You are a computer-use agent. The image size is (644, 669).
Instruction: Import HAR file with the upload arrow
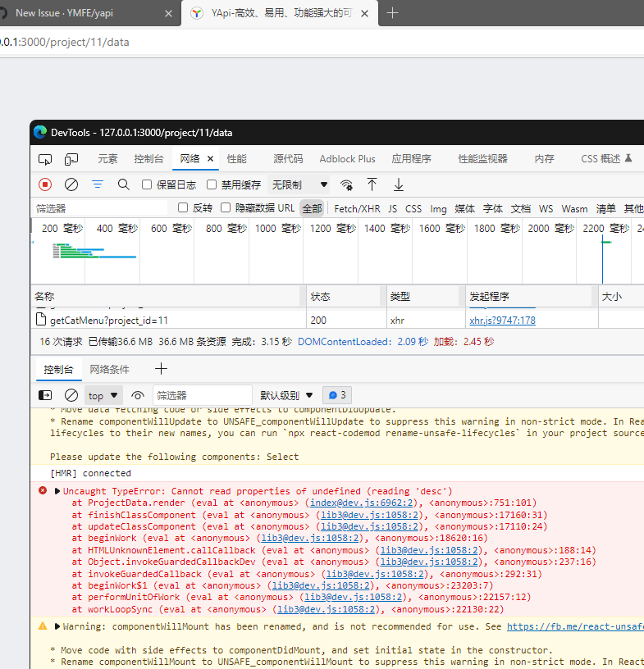pyautogui.click(x=372, y=184)
